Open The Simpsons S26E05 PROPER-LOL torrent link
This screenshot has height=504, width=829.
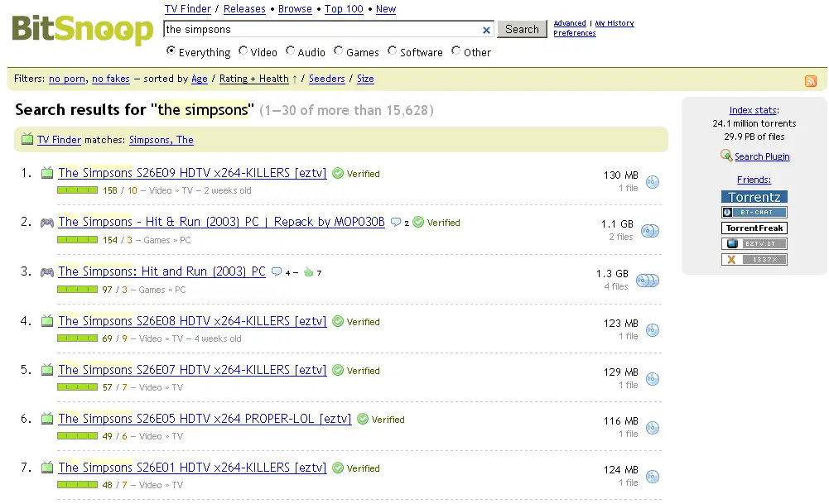click(205, 419)
